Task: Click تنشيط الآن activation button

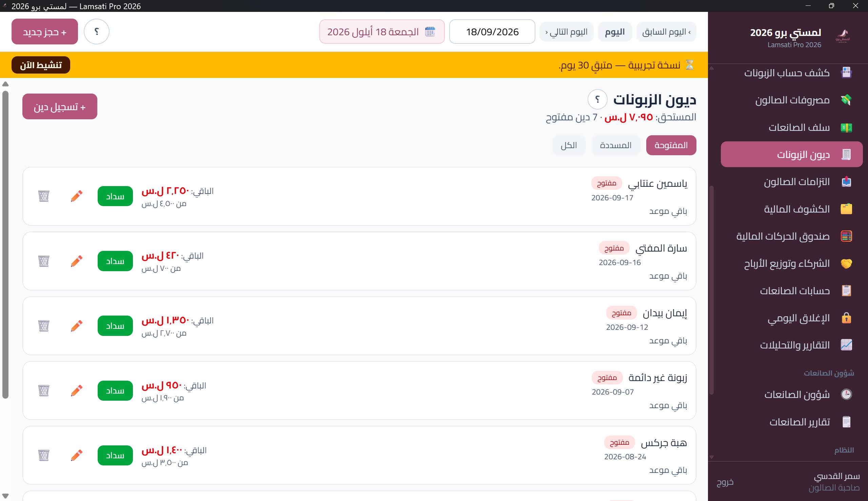Action: (41, 65)
